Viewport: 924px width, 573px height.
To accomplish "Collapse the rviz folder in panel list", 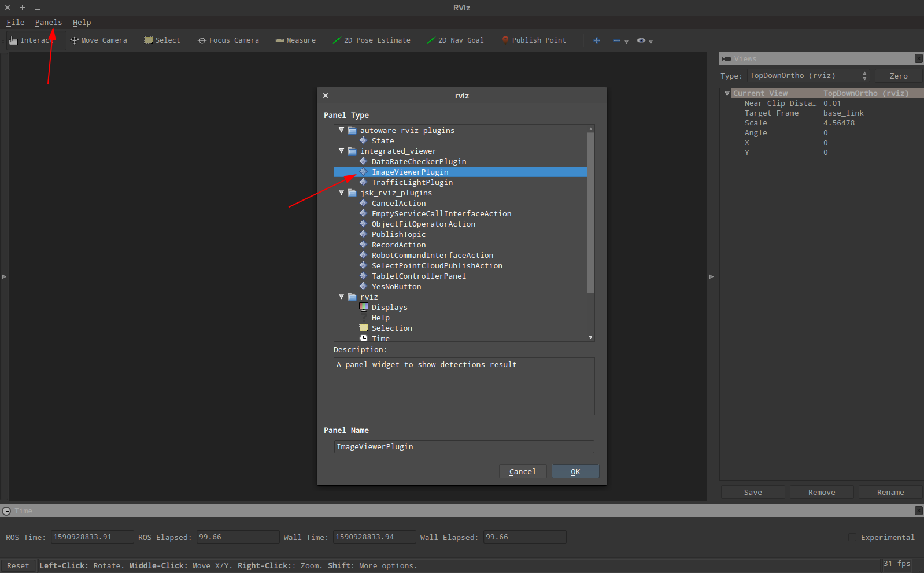I will pyautogui.click(x=342, y=297).
